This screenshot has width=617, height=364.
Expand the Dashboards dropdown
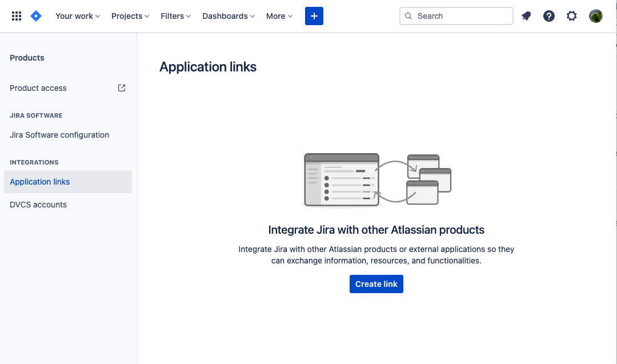(x=228, y=15)
